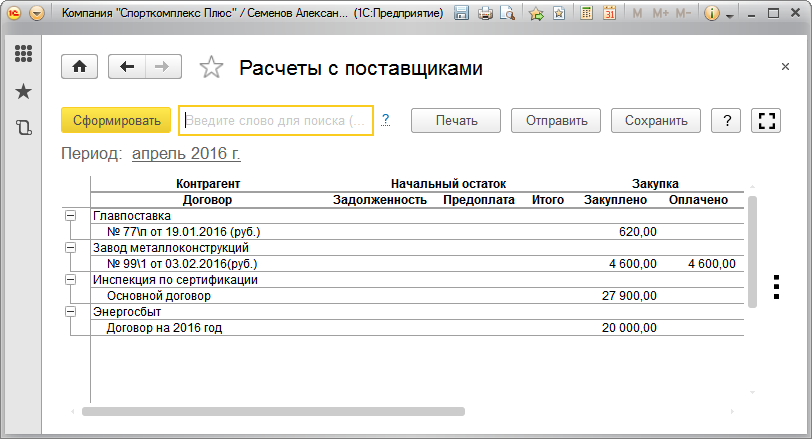Open the three-dot more options menu
This screenshot has width=812, height=439.
coord(776,287)
